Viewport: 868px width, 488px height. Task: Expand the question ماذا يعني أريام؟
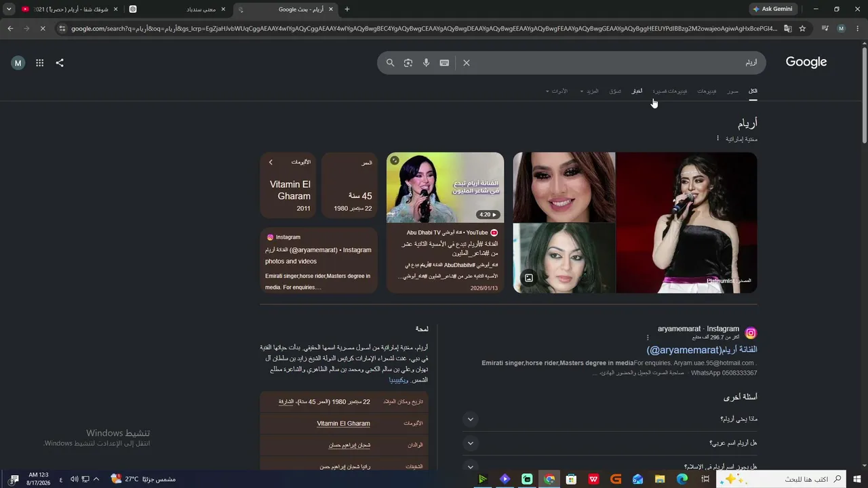click(x=610, y=420)
